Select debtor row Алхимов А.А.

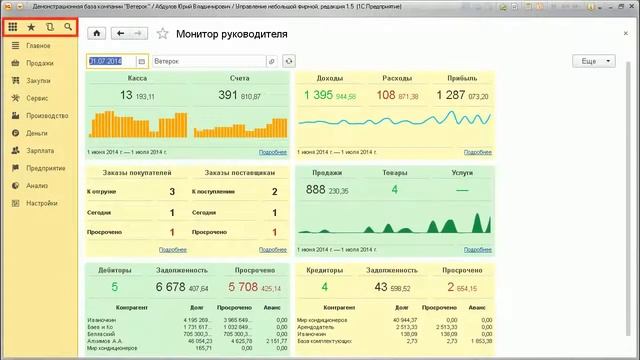coord(187,341)
